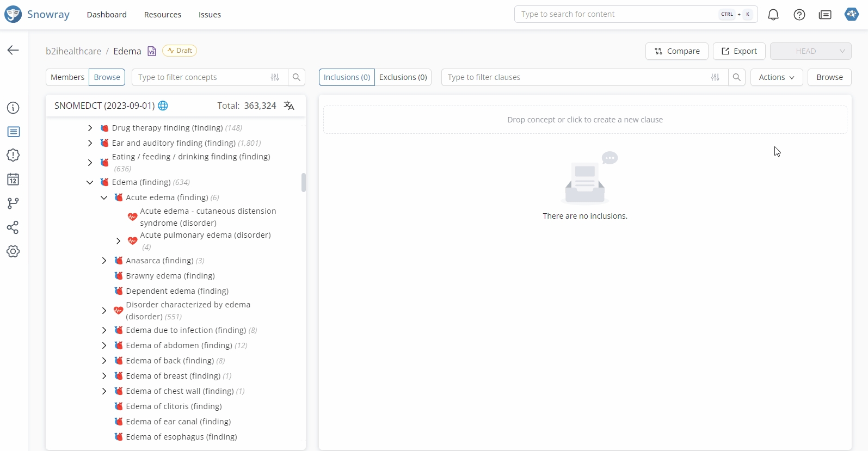Click the back arrow icon
The width and height of the screenshot is (868, 451).
13,50
